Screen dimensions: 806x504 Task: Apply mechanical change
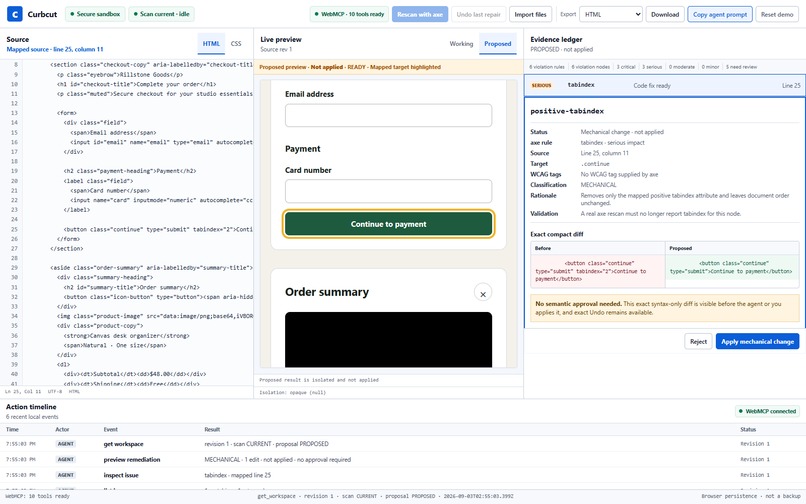click(757, 341)
